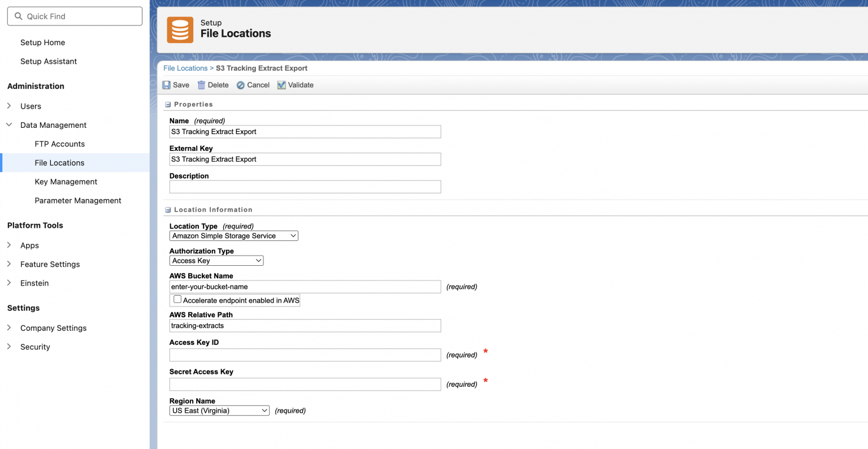Click the AWS Bucket Name field
The height and width of the screenshot is (449, 868).
click(305, 287)
